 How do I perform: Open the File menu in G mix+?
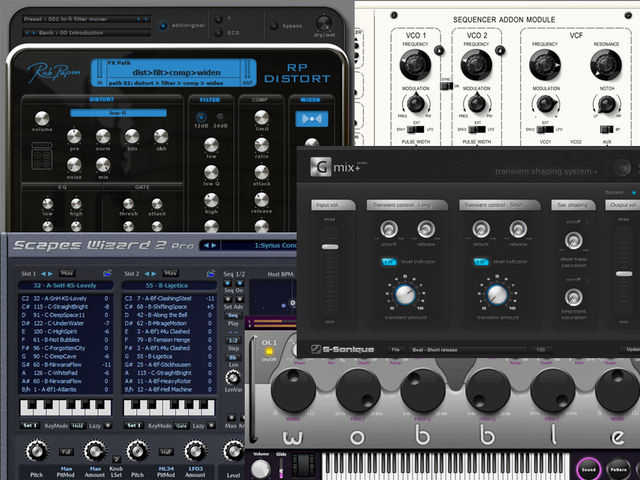click(x=396, y=349)
